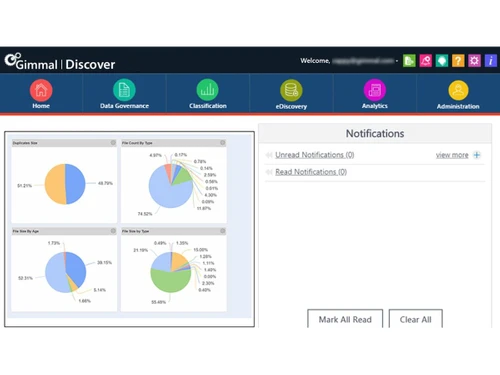The image size is (500, 375).
Task: Open the Data Governance module icon
Action: point(124,90)
